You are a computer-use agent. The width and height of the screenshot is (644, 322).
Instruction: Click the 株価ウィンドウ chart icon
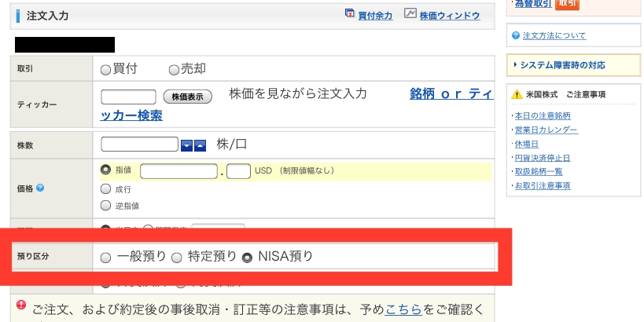tap(410, 13)
